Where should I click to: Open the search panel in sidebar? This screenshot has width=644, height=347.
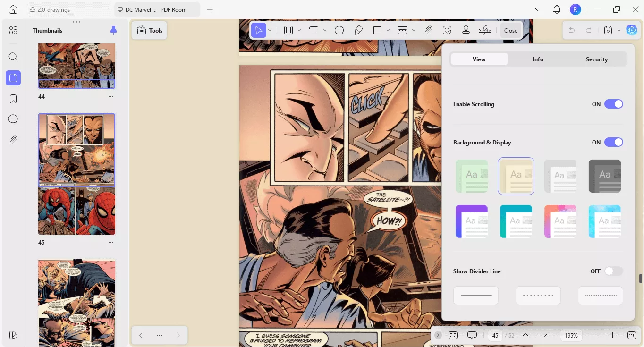[13, 57]
